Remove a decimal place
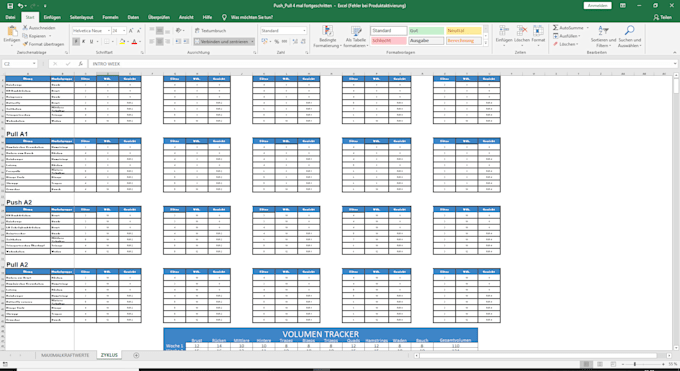680x371 pixels. pyautogui.click(x=302, y=42)
